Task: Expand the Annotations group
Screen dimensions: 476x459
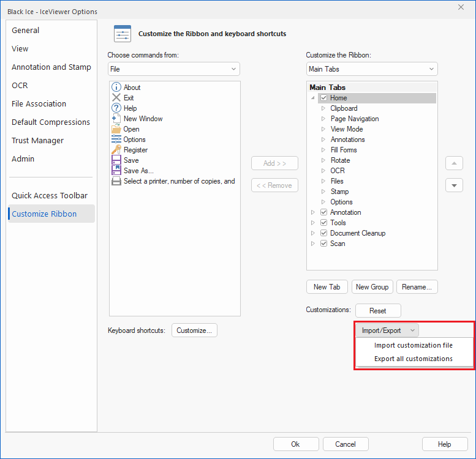Action: coord(323,140)
